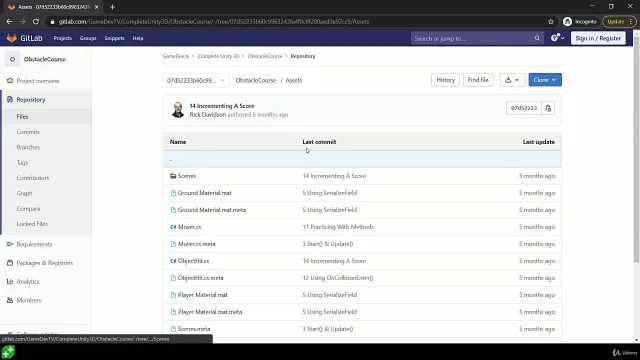The width and height of the screenshot is (640, 360).
Task: Click the Project overview home icon
Action: coord(10,81)
